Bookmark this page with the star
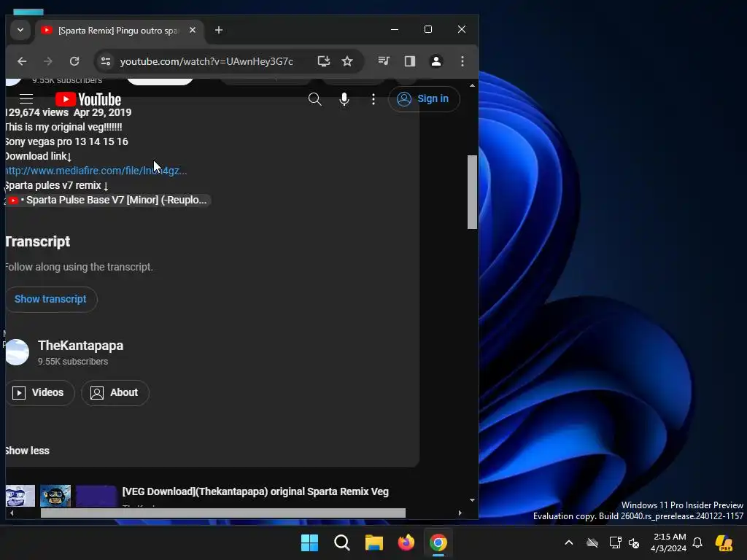747x560 pixels. pyautogui.click(x=347, y=61)
